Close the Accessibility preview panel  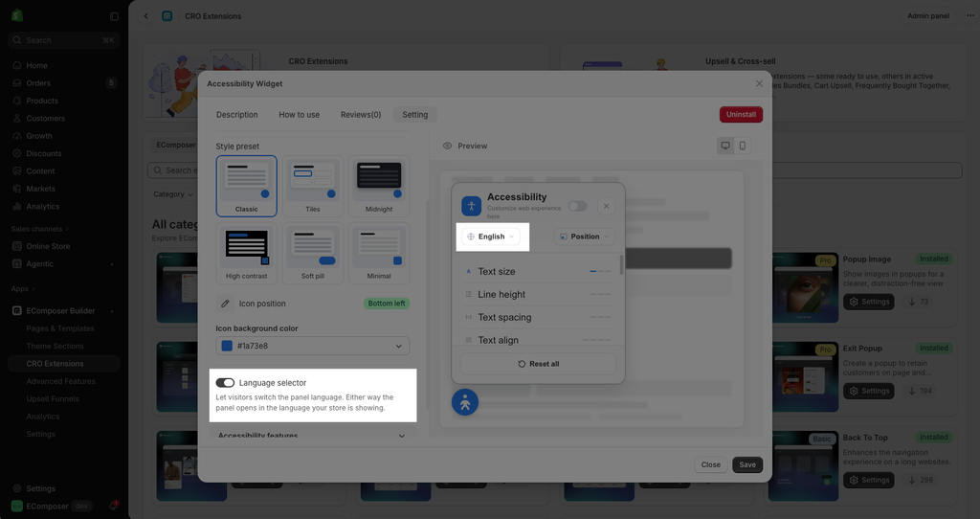[x=606, y=206]
